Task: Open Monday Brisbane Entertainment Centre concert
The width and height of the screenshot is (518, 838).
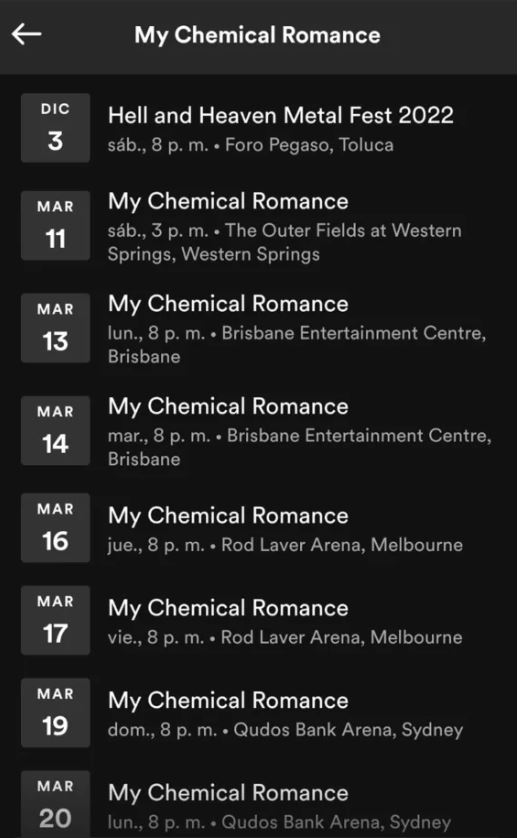Action: coord(259,328)
